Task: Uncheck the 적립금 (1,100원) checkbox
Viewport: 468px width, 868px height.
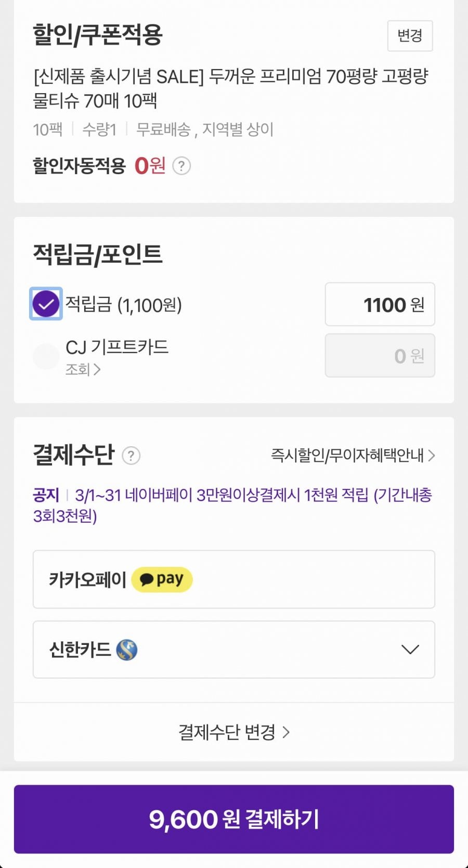Action: [x=46, y=304]
